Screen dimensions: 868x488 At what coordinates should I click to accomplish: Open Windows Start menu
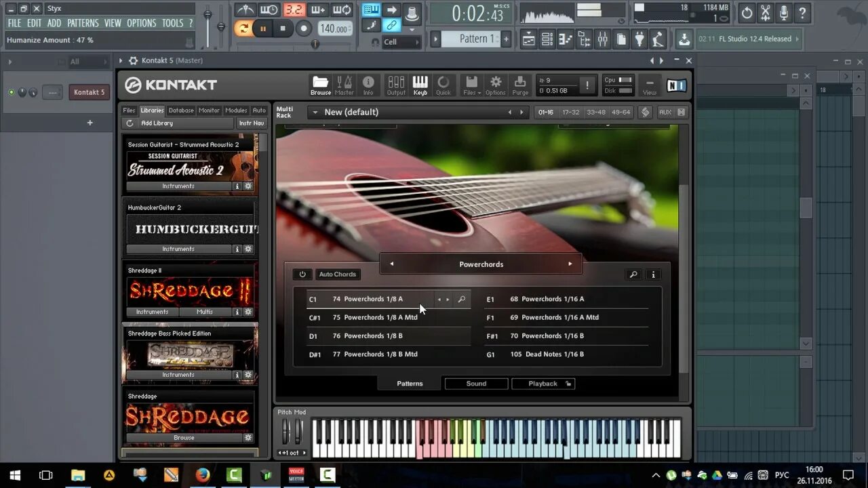click(15, 475)
